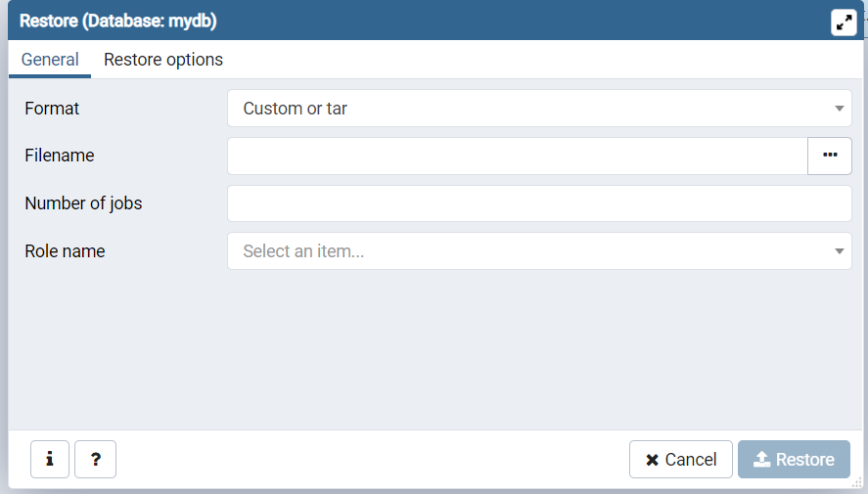Viewport: 868px width, 494px height.
Task: Click the Format field label
Action: [52, 109]
